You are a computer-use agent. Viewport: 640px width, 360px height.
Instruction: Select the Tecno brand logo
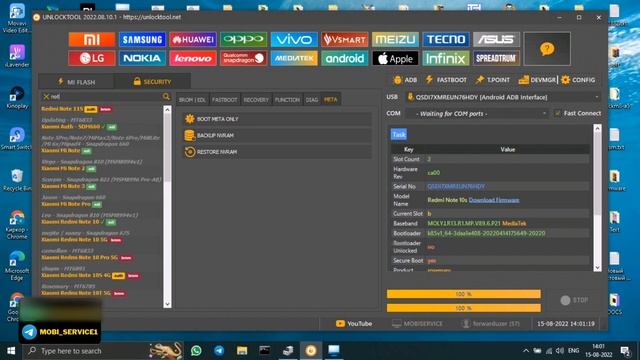(x=446, y=40)
